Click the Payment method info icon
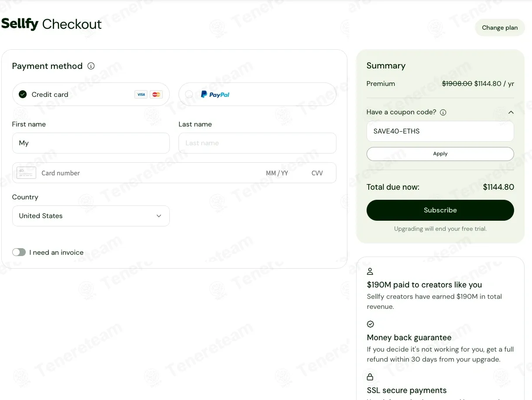 click(x=91, y=66)
